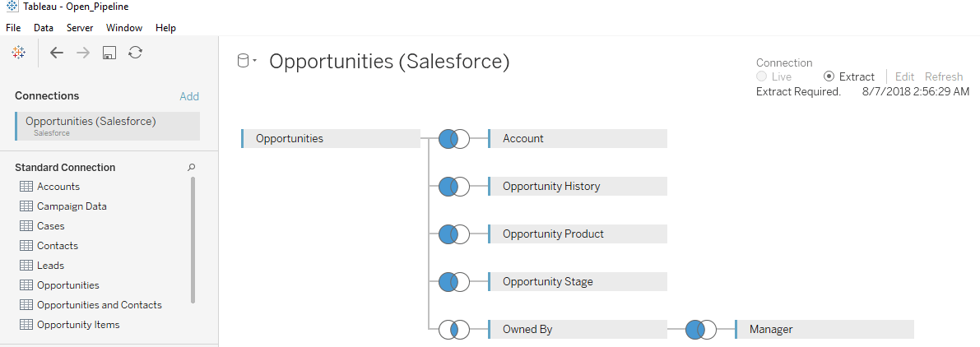The width and height of the screenshot is (980, 347).
Task: Click the table icon next to Campaign Data
Action: (26, 206)
